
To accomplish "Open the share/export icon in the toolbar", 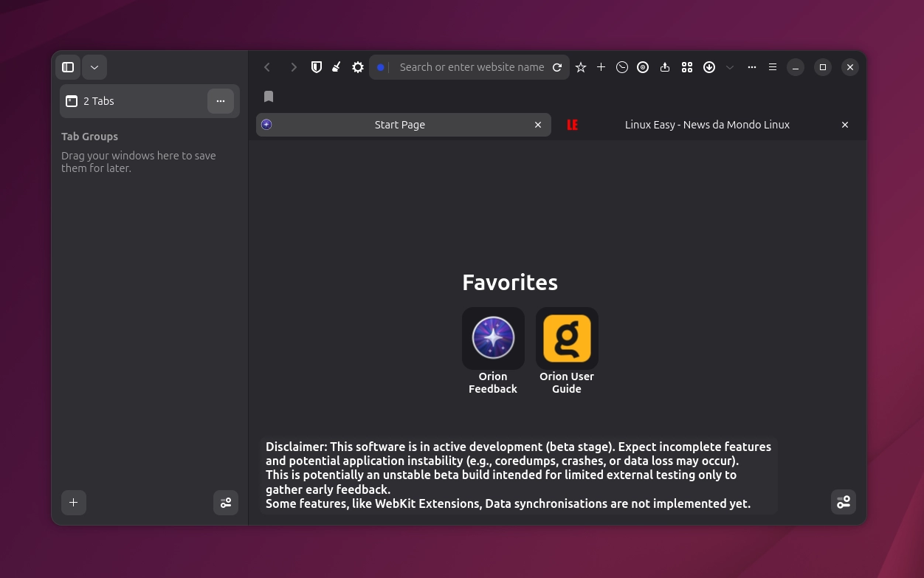I will 665,66.
